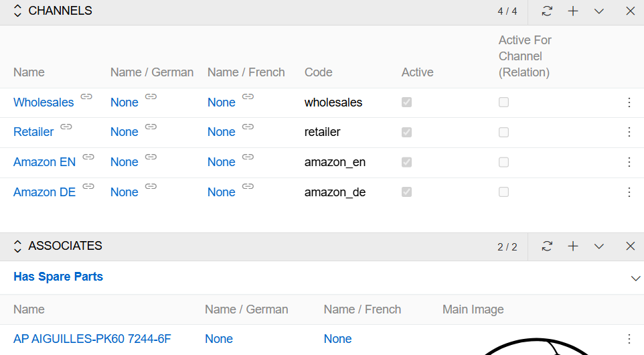Close the Associates panel
Screen dimensions: 644x355
click(x=631, y=246)
